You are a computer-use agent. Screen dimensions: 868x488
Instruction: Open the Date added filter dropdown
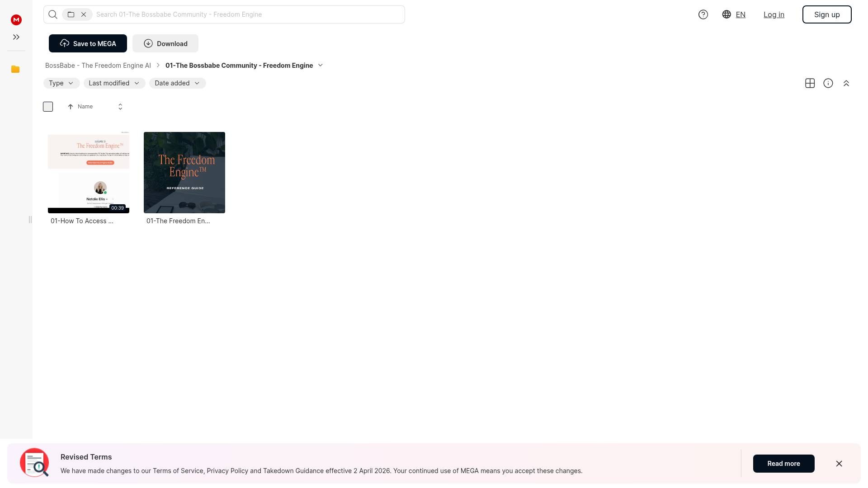177,83
